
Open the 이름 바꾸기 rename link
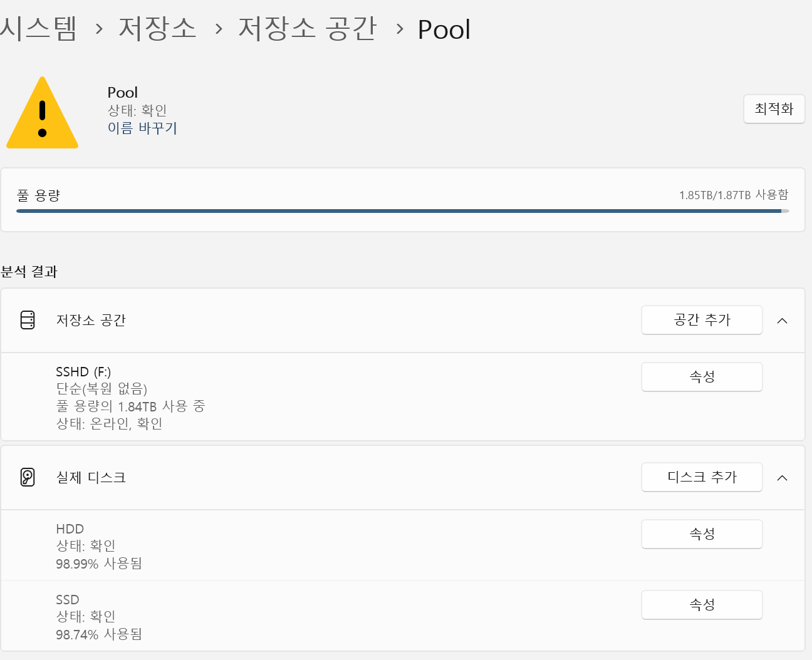click(142, 128)
